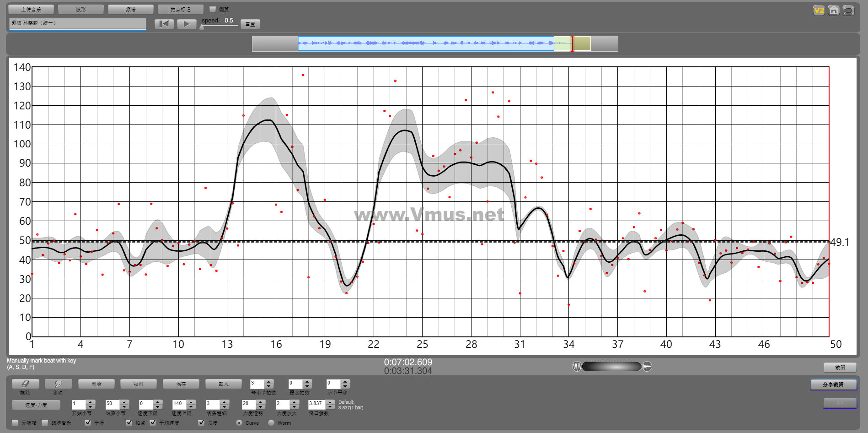
Task: Open the V2 version icon
Action: pyautogui.click(x=819, y=10)
